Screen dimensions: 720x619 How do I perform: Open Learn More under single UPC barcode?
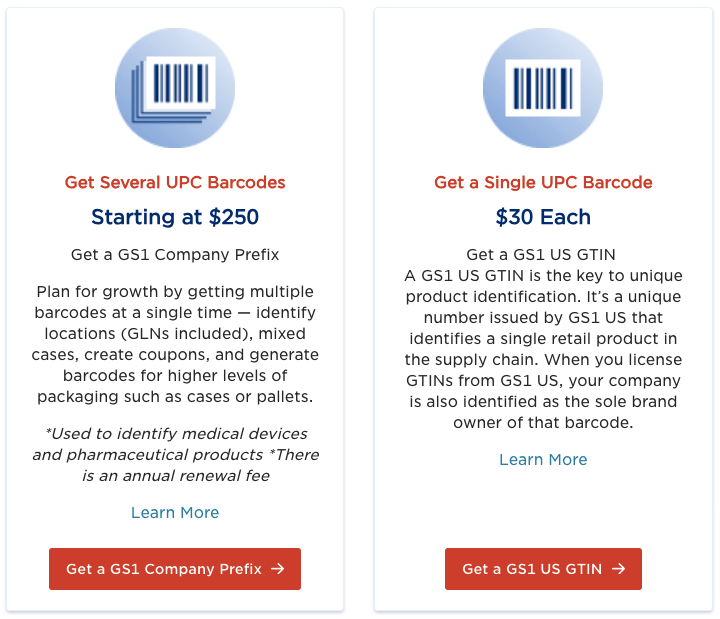point(543,459)
